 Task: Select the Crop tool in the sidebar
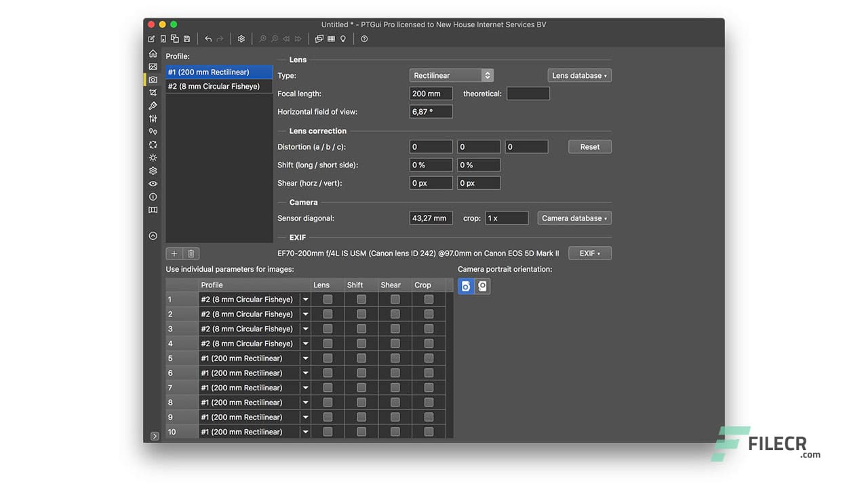click(153, 92)
